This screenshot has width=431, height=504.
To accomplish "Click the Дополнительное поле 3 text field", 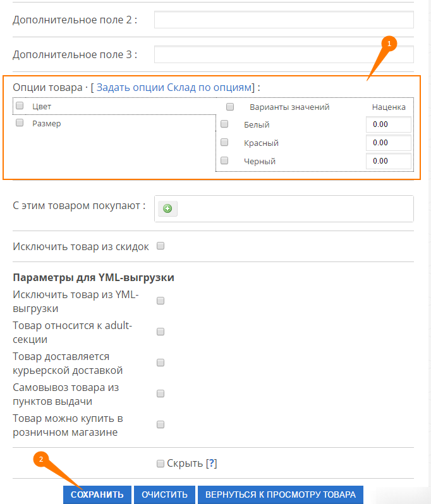I will (x=284, y=55).
